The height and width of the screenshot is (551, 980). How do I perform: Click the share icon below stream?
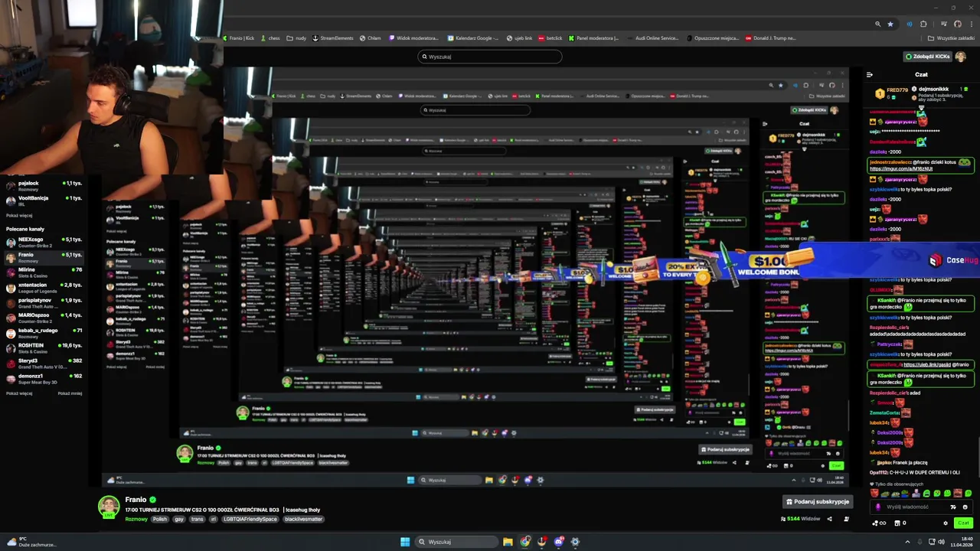829,519
